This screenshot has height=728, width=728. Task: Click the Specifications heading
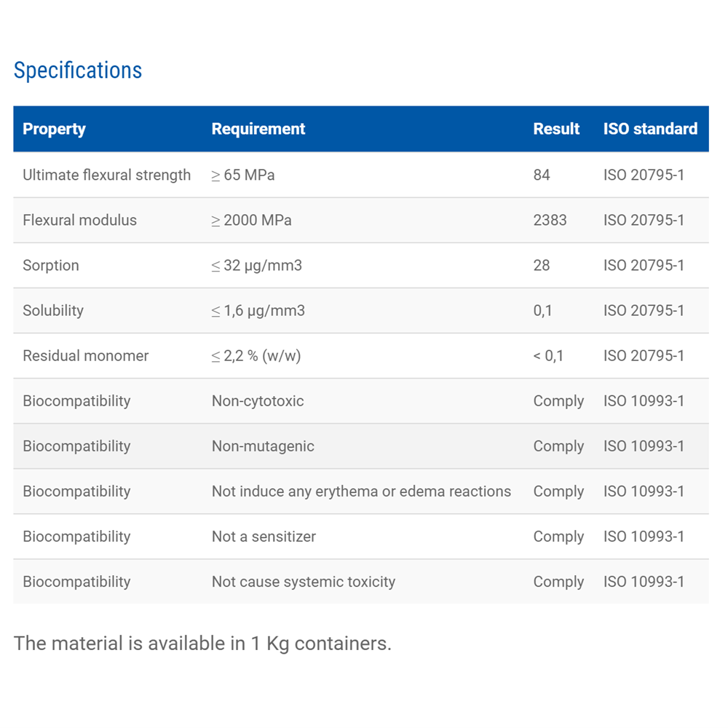(78, 71)
